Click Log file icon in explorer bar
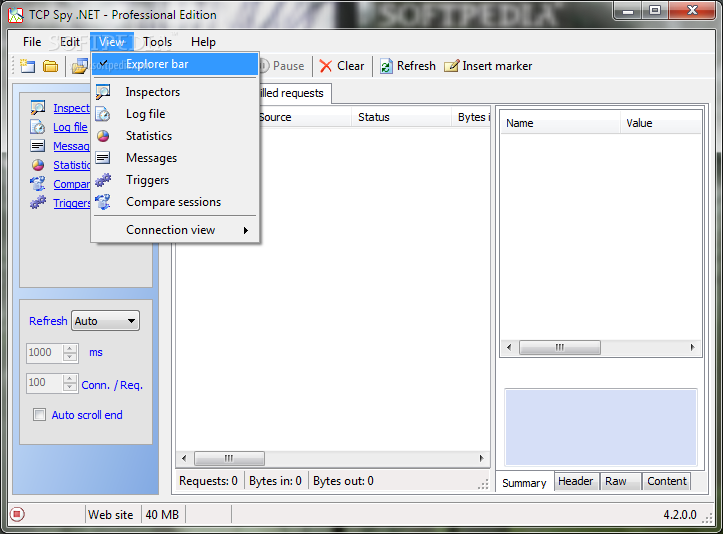 [x=38, y=127]
